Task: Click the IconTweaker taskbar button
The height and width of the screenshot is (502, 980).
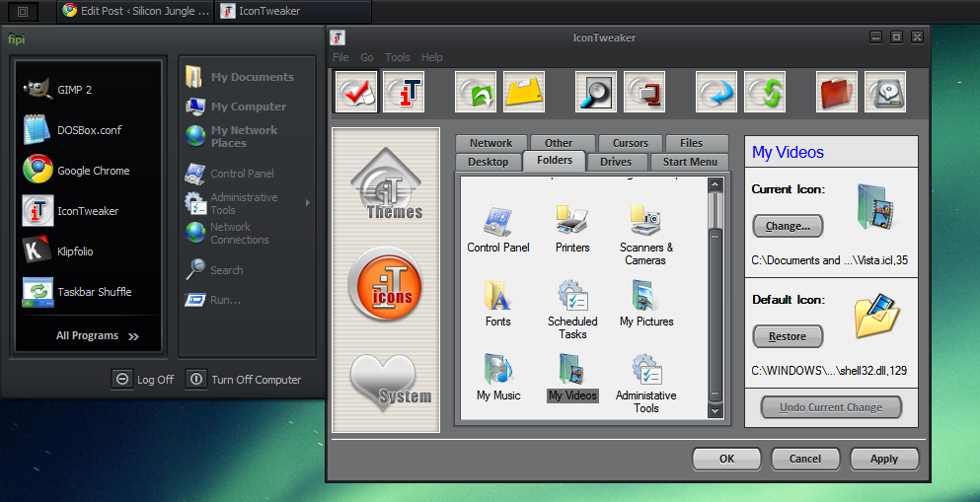Action: tap(293, 11)
